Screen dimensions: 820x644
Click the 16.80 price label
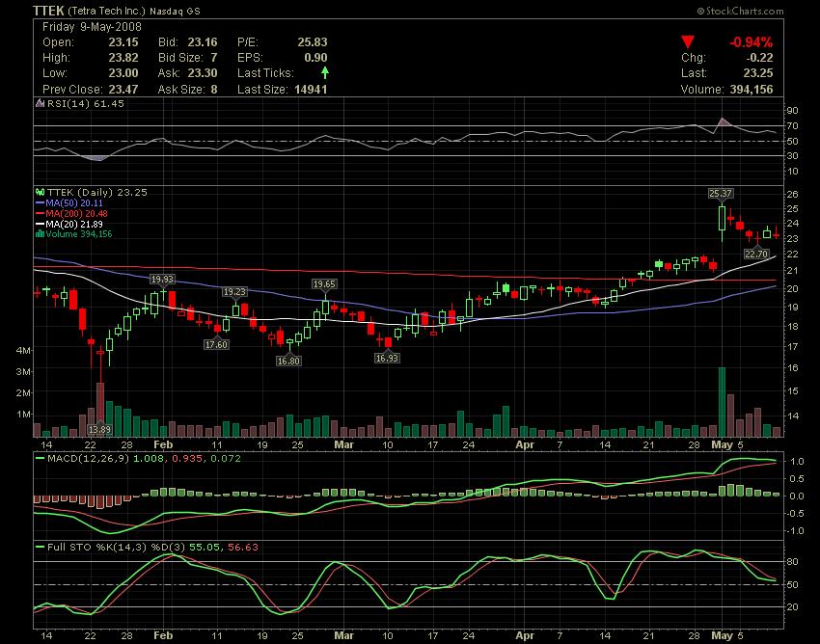(288, 362)
